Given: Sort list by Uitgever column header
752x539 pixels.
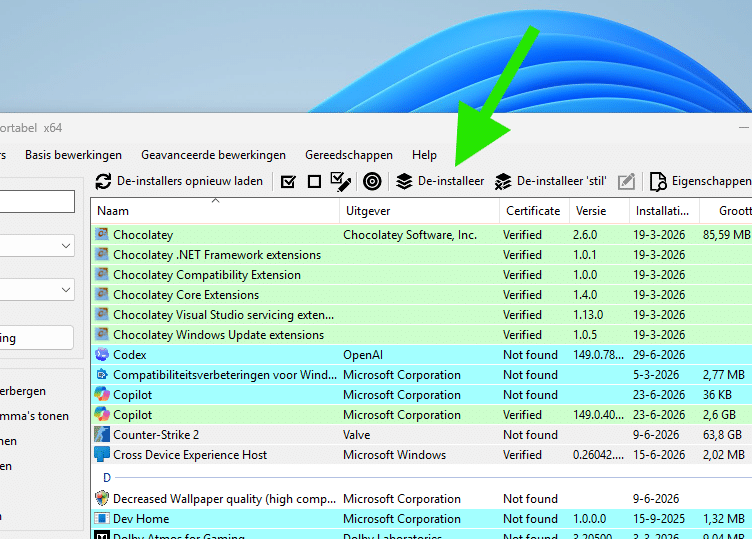Looking at the screenshot, I should point(419,211).
